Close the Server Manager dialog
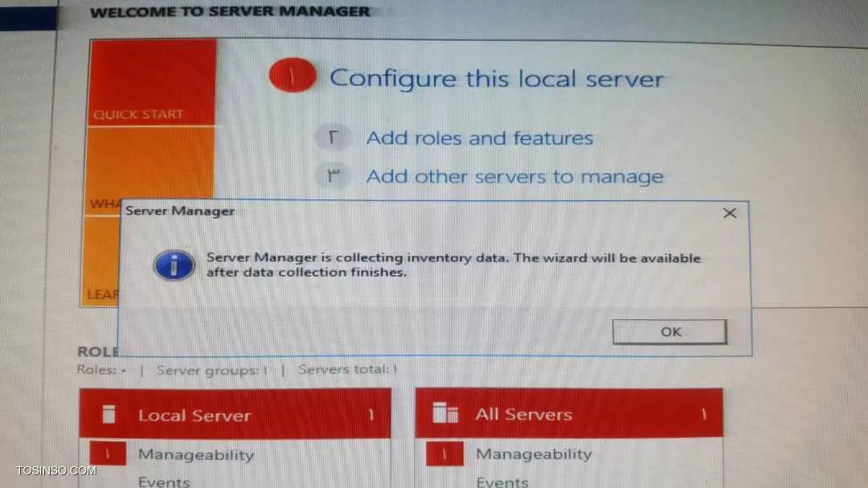 730,213
